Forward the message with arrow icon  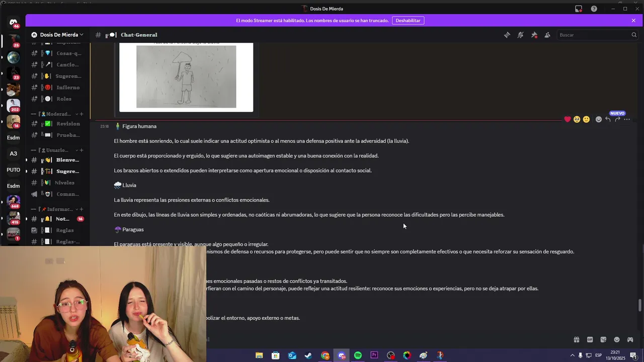[x=617, y=119]
